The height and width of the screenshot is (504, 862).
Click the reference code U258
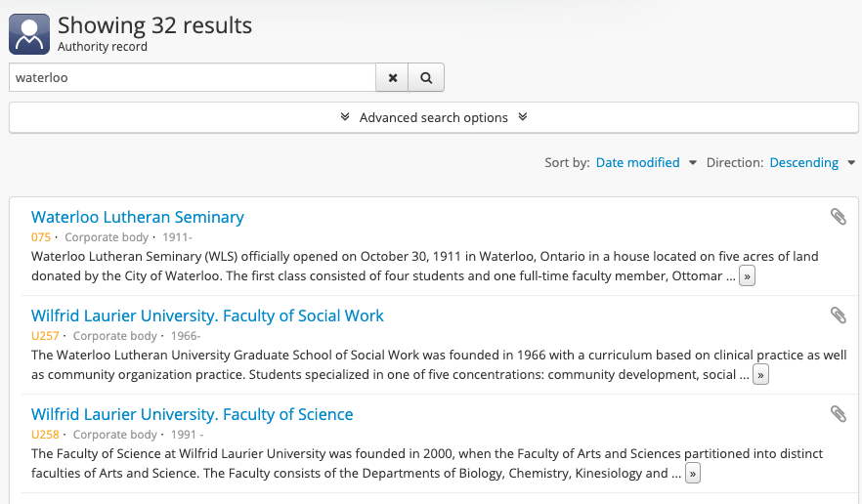45,435
